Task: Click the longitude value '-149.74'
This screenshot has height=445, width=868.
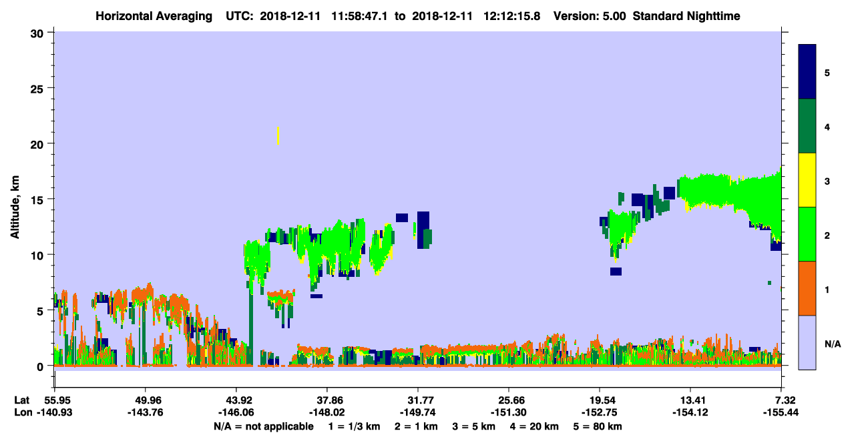Action: [x=417, y=413]
